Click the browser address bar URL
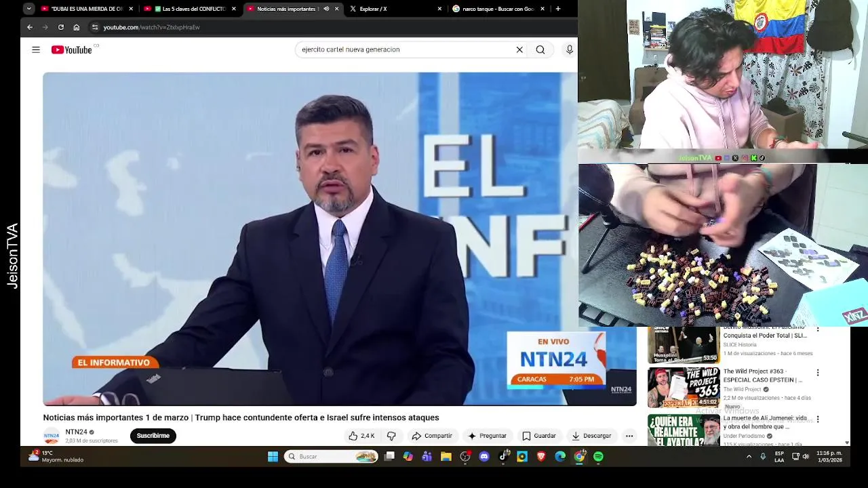This screenshot has width=868, height=488. (x=152, y=27)
